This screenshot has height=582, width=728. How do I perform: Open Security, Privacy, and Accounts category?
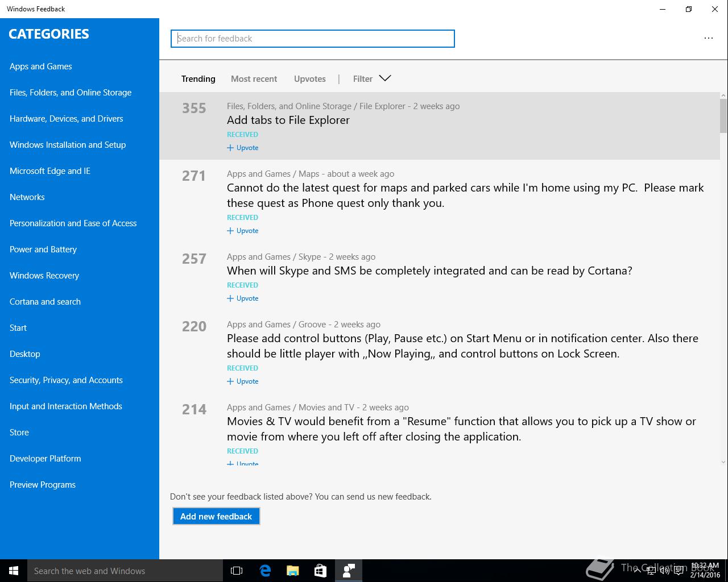[x=66, y=380]
